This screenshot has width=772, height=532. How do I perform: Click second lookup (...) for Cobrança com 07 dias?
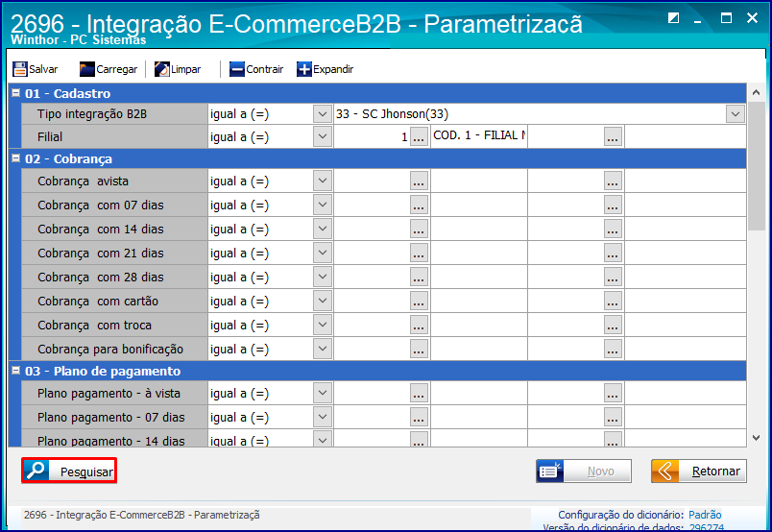613,206
